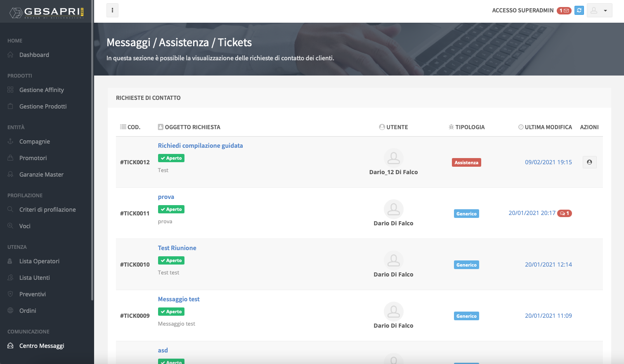
Task: Open the Compagnie section
Action: (x=34, y=142)
